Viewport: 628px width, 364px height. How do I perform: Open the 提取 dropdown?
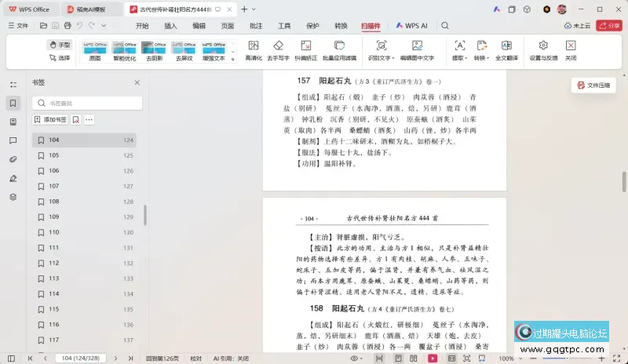(459, 50)
